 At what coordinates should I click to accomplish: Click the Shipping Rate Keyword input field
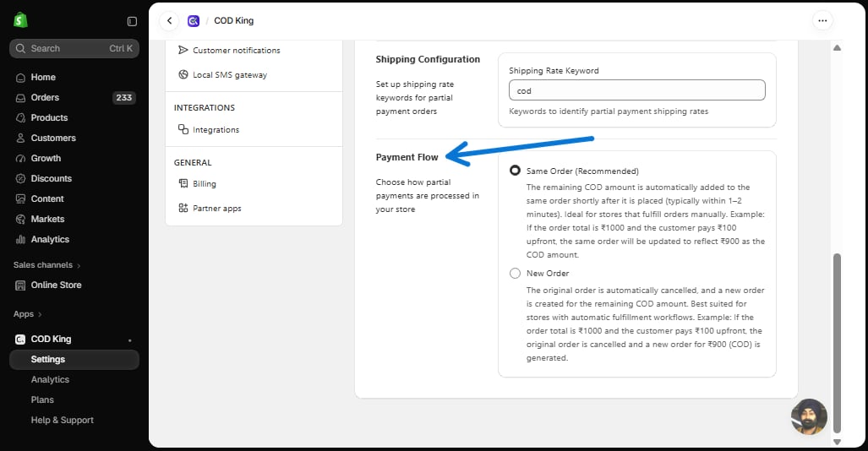pyautogui.click(x=636, y=90)
